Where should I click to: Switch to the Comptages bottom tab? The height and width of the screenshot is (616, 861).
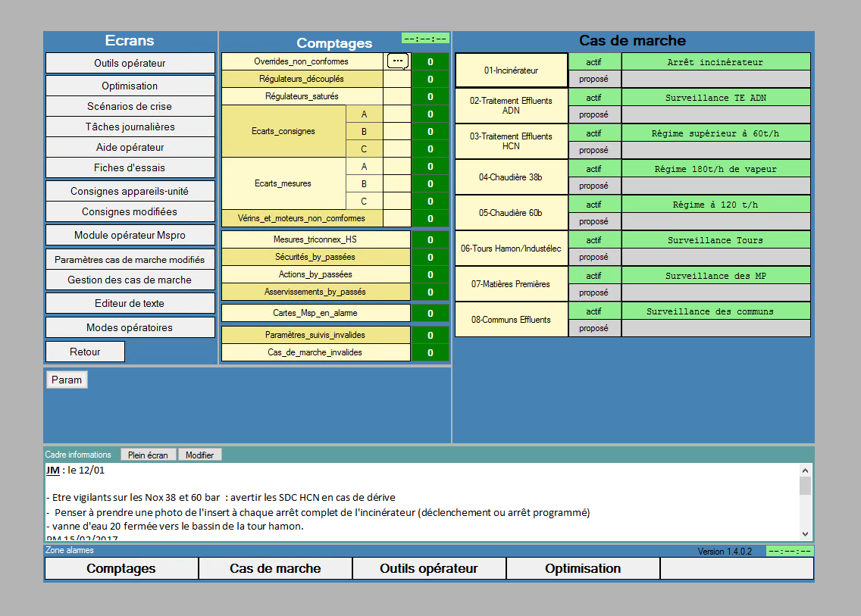121,568
